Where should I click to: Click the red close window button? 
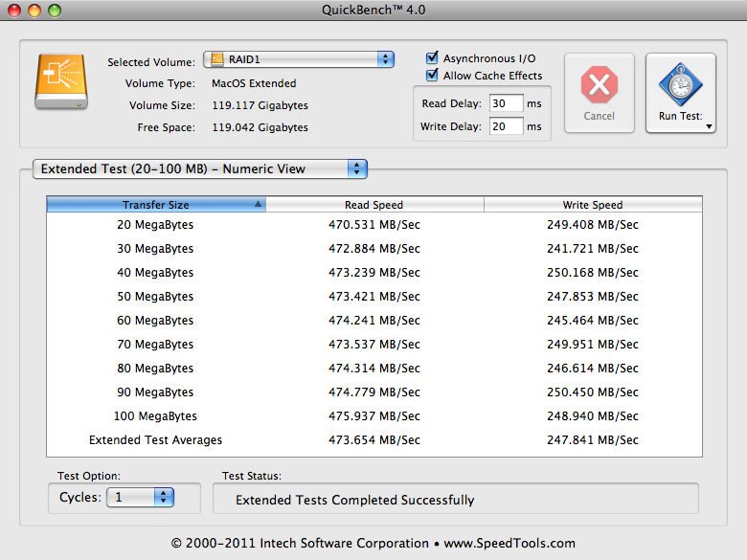[14, 10]
